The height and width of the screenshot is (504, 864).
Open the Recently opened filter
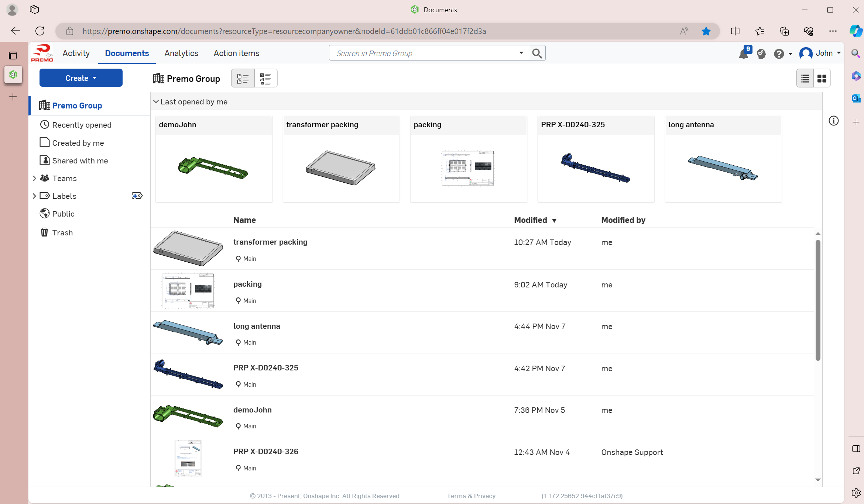82,125
